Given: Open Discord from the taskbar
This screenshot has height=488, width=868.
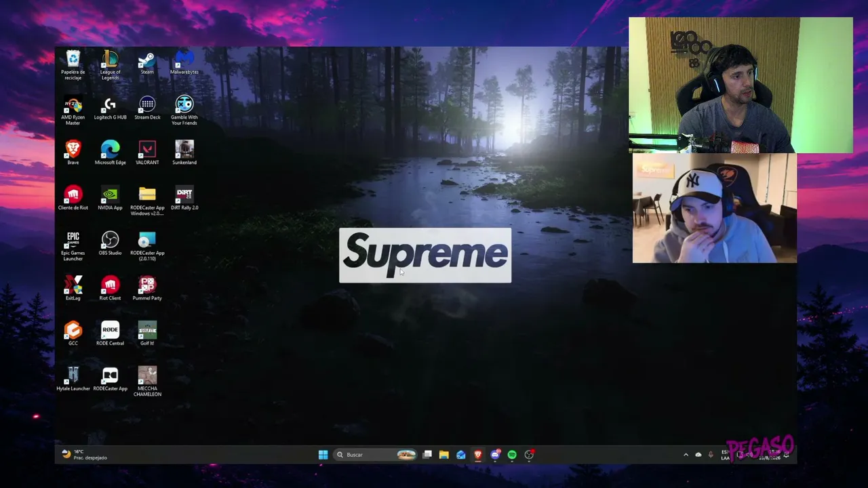Looking at the screenshot, I should click(495, 455).
